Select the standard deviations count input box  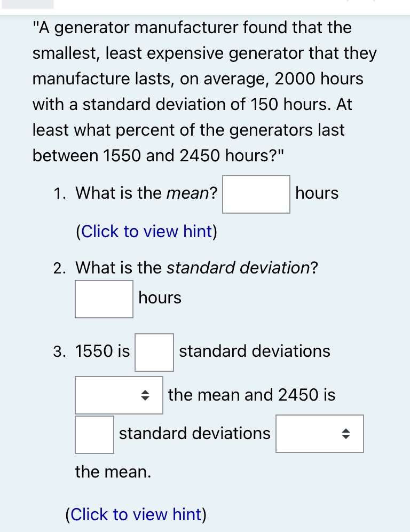pyautogui.click(x=154, y=351)
